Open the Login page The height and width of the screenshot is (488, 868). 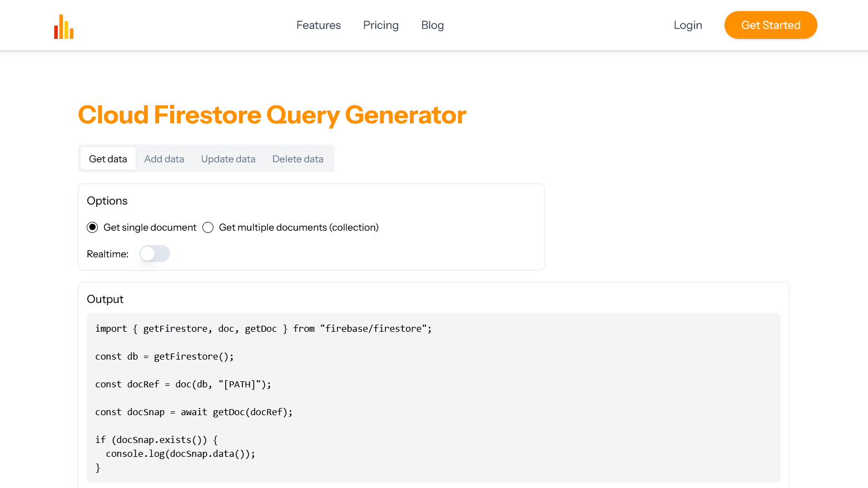688,25
